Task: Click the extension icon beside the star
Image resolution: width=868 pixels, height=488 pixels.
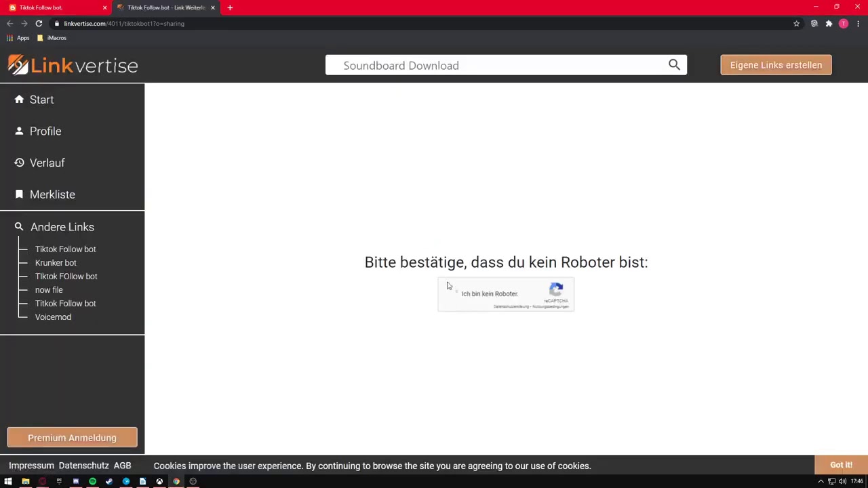Action: coord(814,24)
